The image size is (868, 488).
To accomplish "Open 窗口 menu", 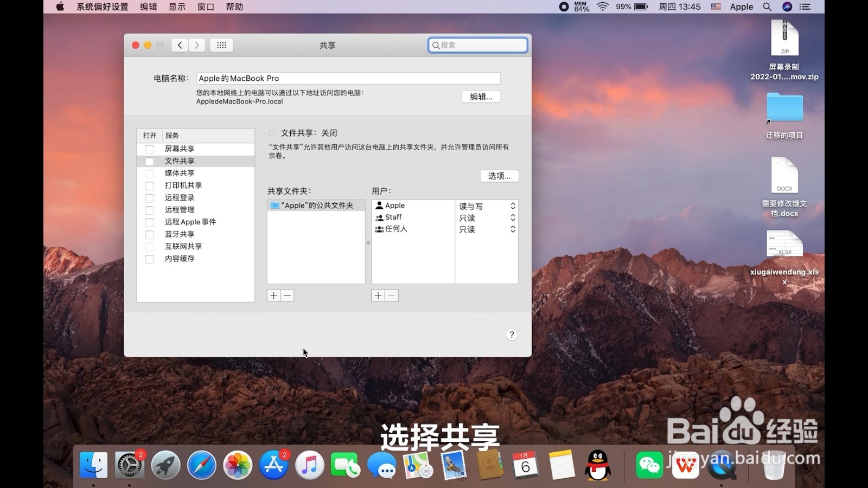I will pos(206,7).
